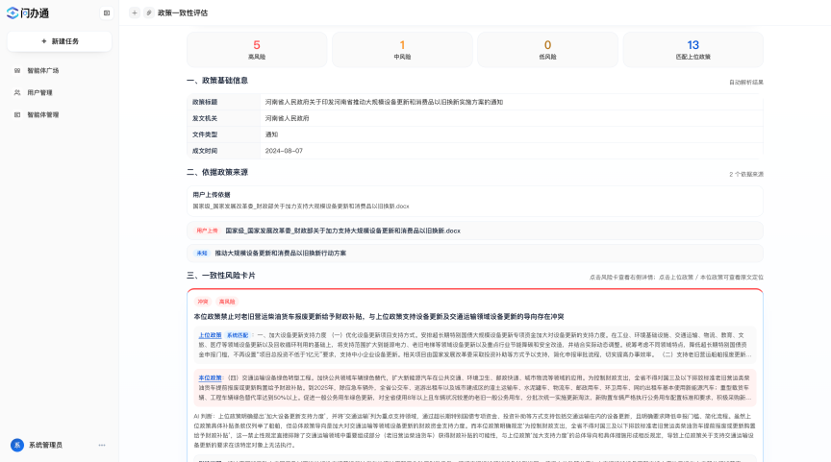Click the 问办通 logo in the sidebar

click(28, 13)
